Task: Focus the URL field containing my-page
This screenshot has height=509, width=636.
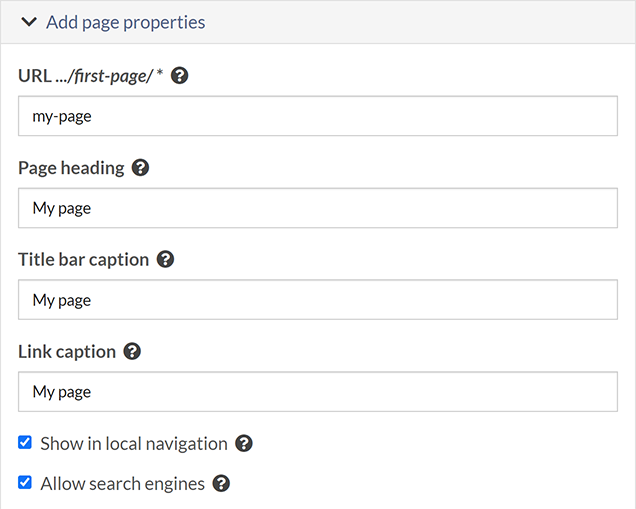Action: pos(317,116)
